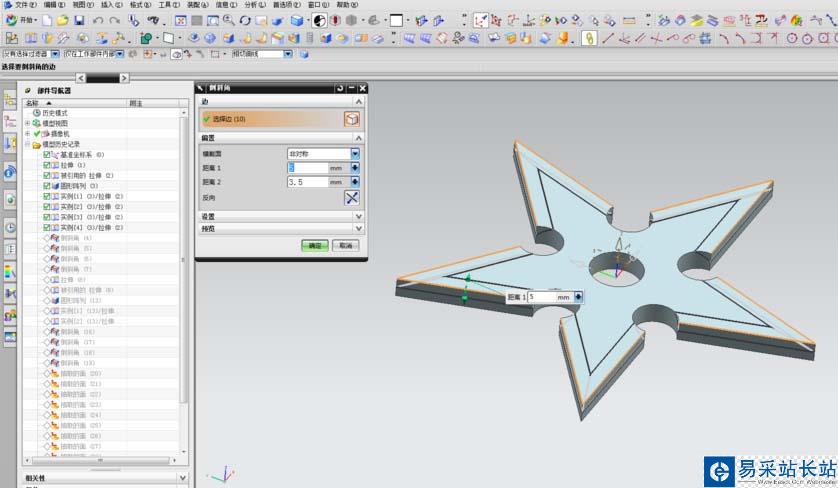
Task: Open the 编辑 Edit menu
Action: (x=55, y=5)
